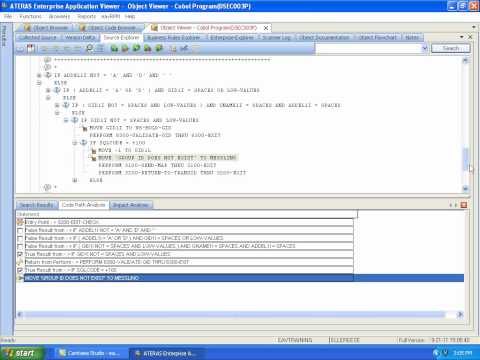The image size is (480, 360).
Task: Uncheck the True Result box for IF SQLCODE = +100
Action: click(20, 270)
